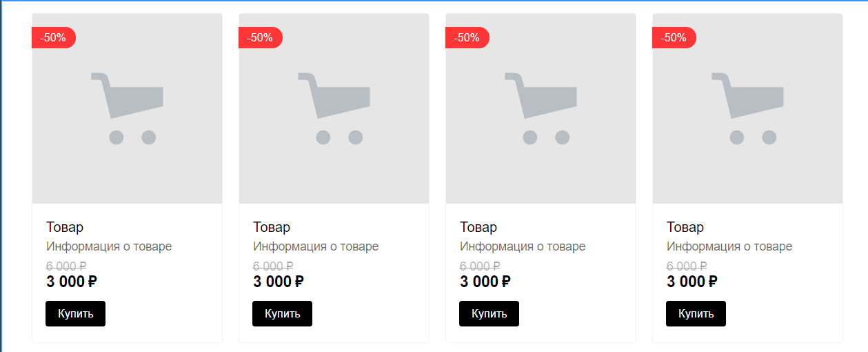Click the -50% badge on third card
868x352 pixels.
467,38
